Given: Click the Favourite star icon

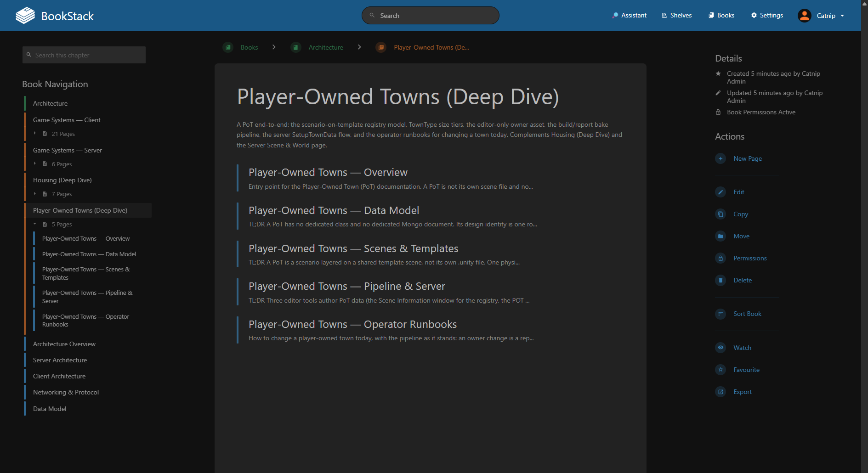Looking at the screenshot, I should pyautogui.click(x=720, y=370).
